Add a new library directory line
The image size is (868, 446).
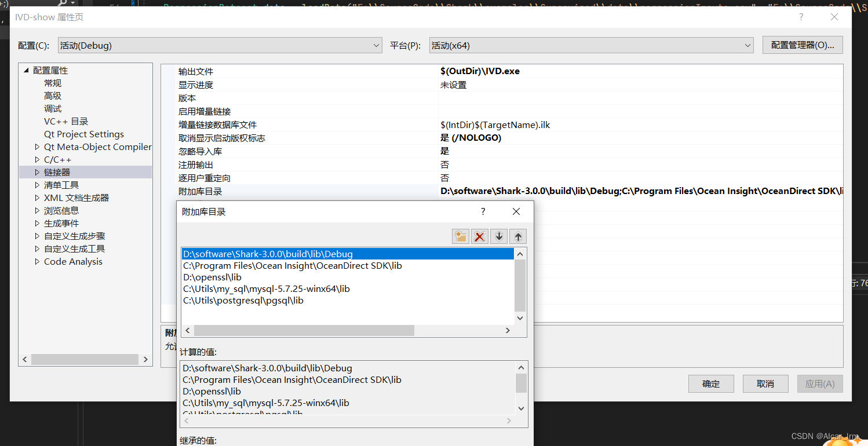point(461,236)
